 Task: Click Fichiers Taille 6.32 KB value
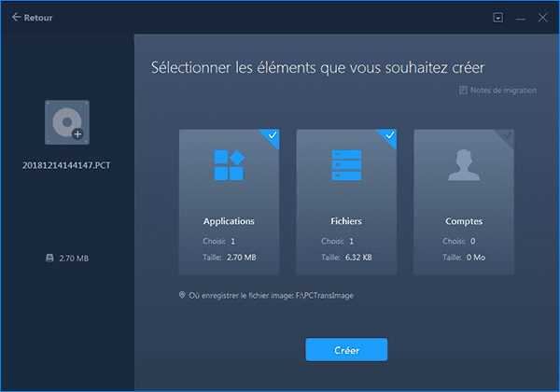(358, 258)
